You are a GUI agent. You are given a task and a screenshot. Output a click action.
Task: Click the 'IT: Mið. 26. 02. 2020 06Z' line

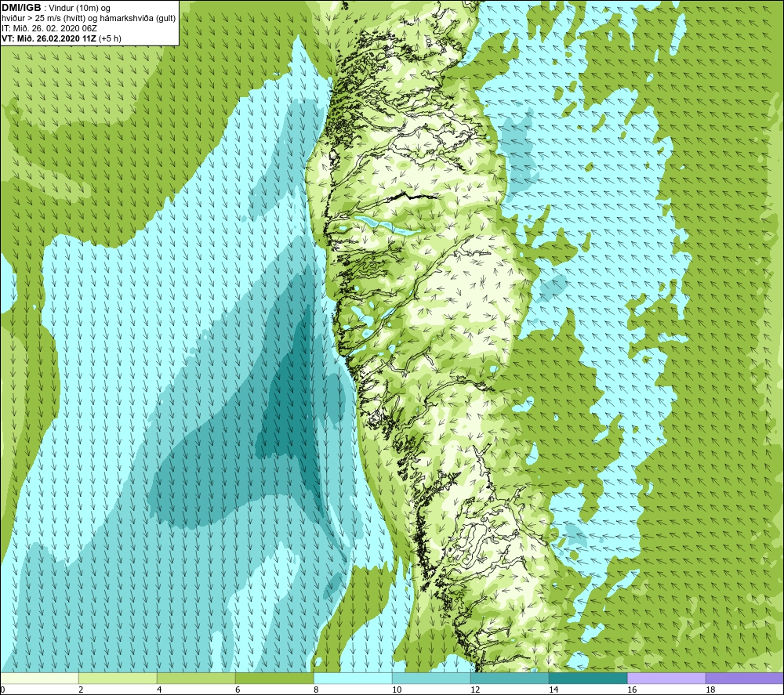(49, 28)
